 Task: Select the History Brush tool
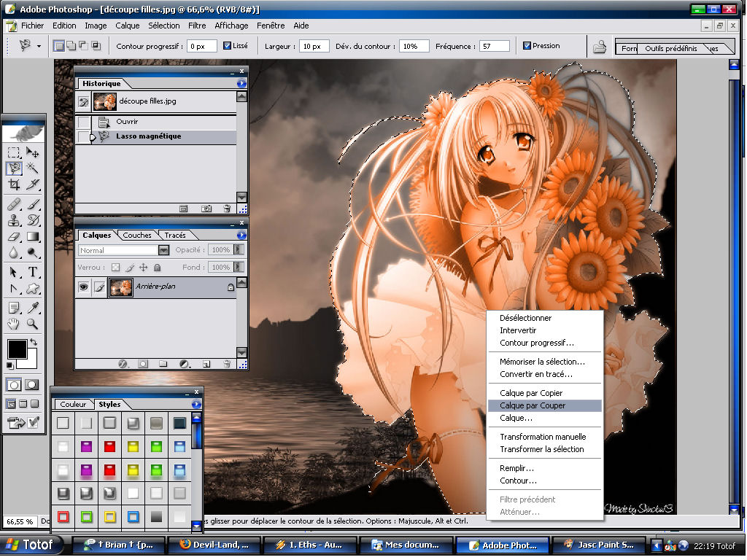[x=32, y=220]
